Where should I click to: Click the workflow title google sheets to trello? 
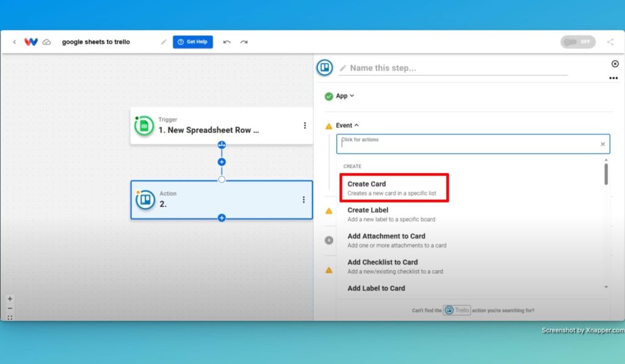coord(96,42)
